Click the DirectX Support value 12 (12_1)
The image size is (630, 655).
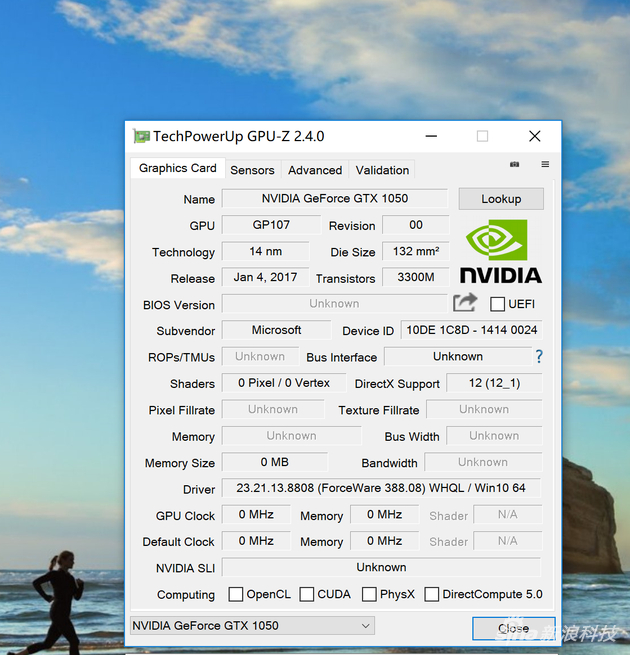point(494,383)
